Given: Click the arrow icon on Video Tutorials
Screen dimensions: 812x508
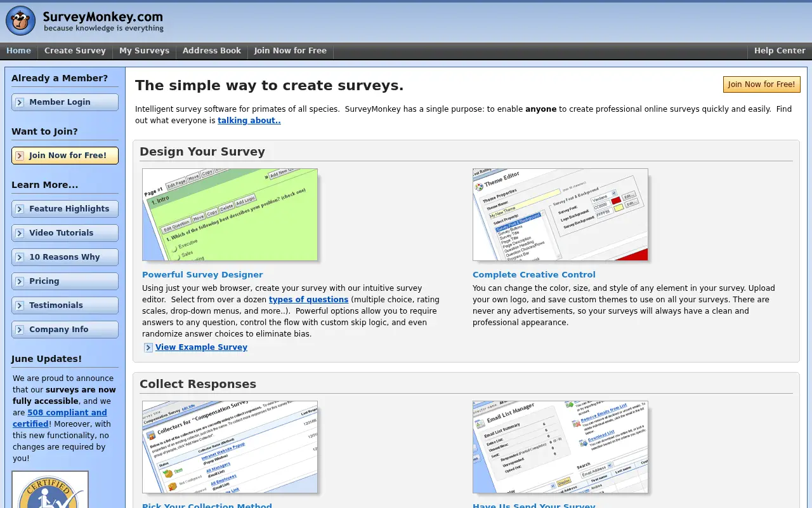Looking at the screenshot, I should coord(20,233).
